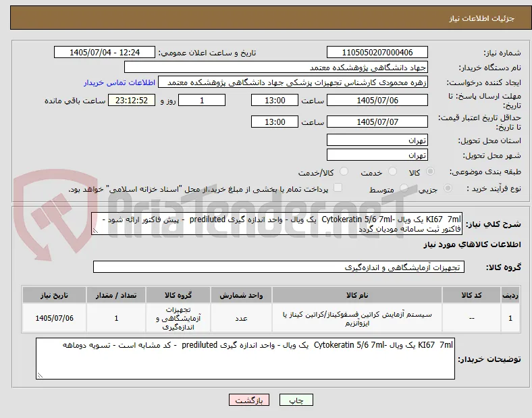Viewport: 532px width, 418px height.
Task: Select the کالا radio button
Action: point(430,172)
